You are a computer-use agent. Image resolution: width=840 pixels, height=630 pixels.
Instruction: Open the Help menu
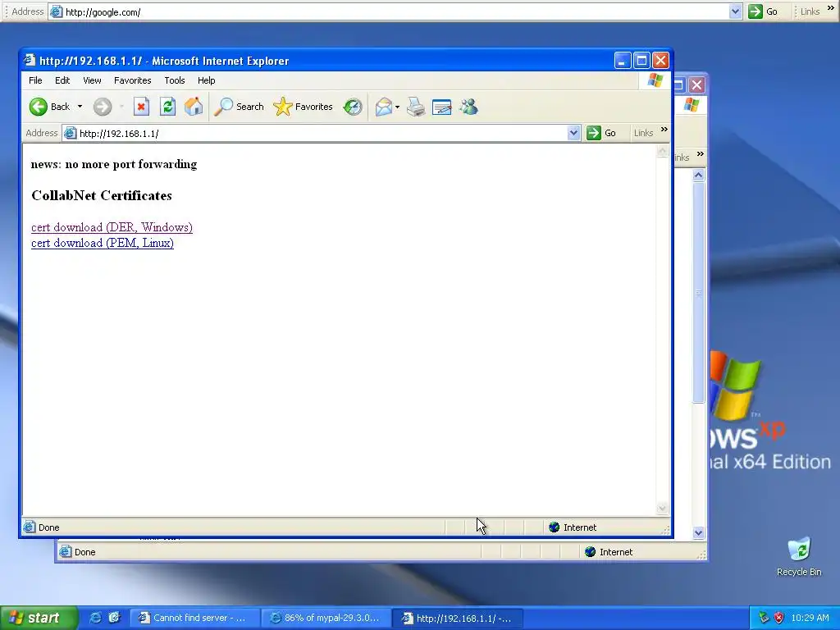tap(206, 80)
